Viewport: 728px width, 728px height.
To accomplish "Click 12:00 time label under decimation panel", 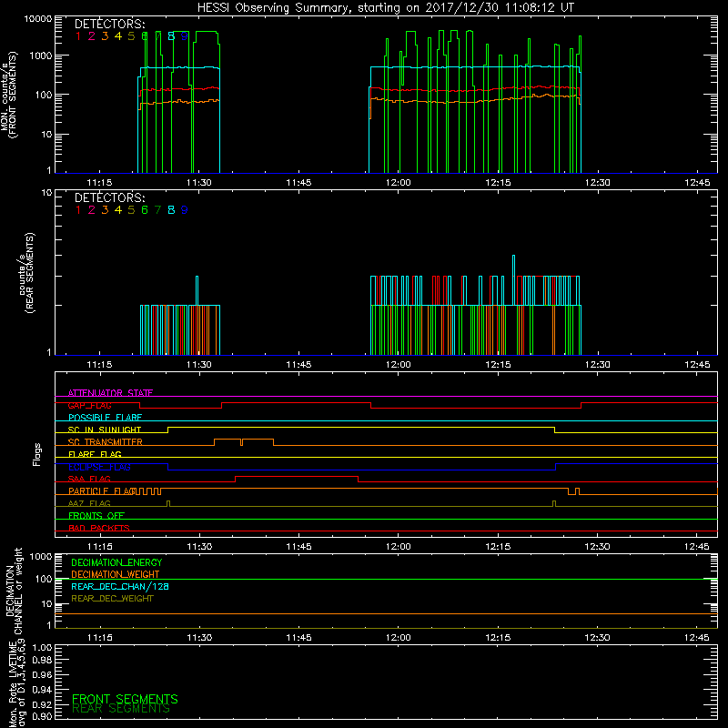I will [x=399, y=638].
